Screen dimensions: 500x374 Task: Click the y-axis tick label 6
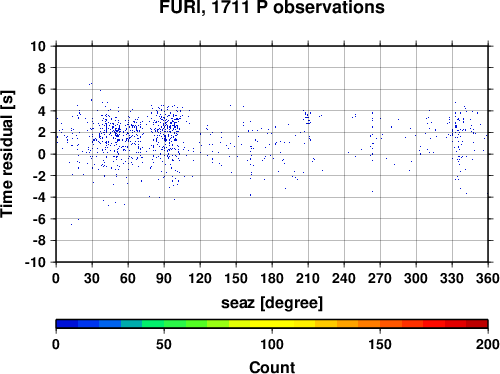[x=42, y=89]
